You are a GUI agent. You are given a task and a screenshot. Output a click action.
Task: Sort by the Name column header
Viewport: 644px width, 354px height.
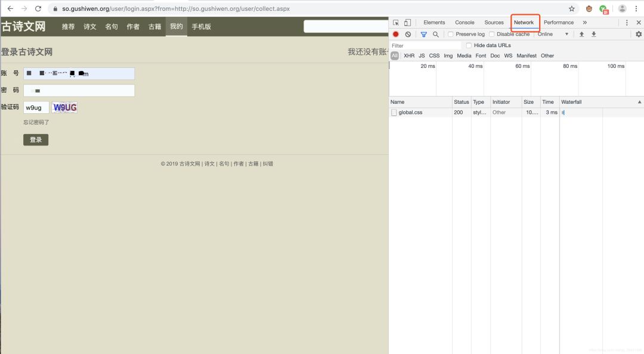coord(420,102)
